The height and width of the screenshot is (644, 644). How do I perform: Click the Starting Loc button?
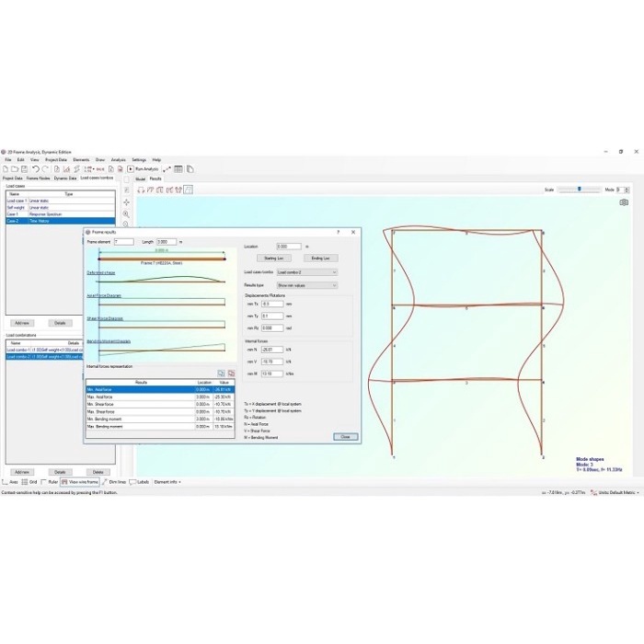274,259
